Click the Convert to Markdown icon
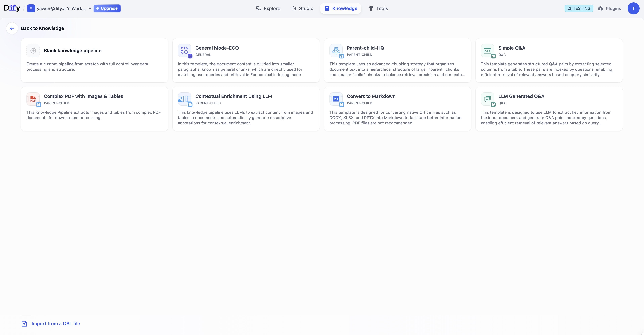644x335 pixels. 336,99
